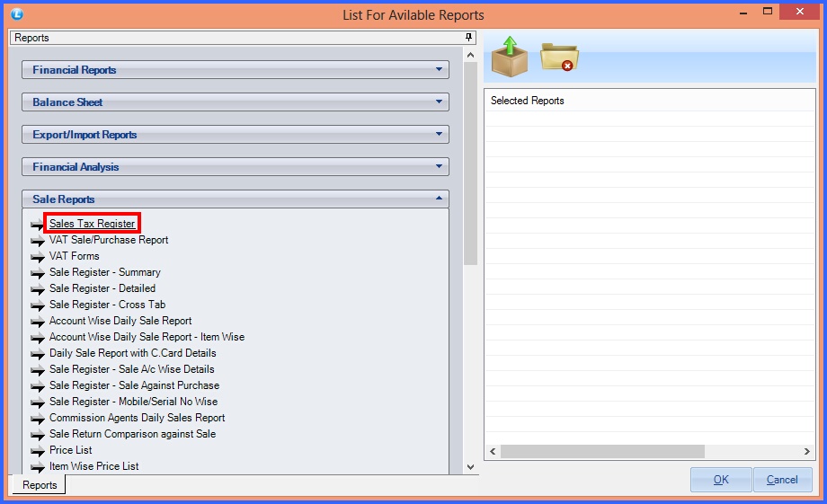Screen dimensions: 827x504
Task: Click arrow icon beside Commission Agents Daily Sales Report
Action: tap(38, 419)
